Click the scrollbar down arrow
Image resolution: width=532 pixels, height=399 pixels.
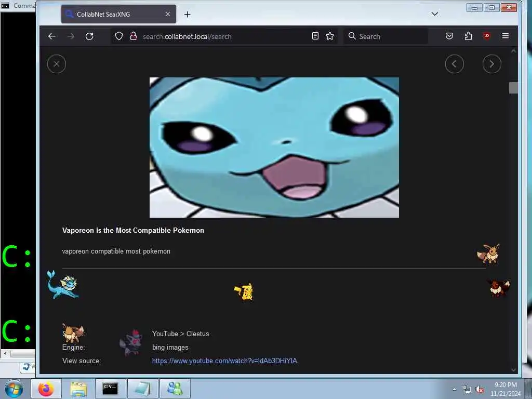click(x=513, y=370)
